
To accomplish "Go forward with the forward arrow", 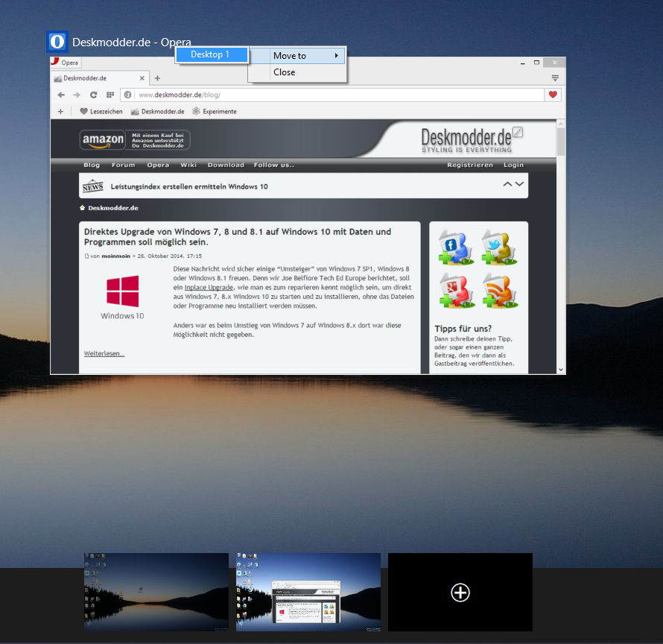I will (x=77, y=95).
